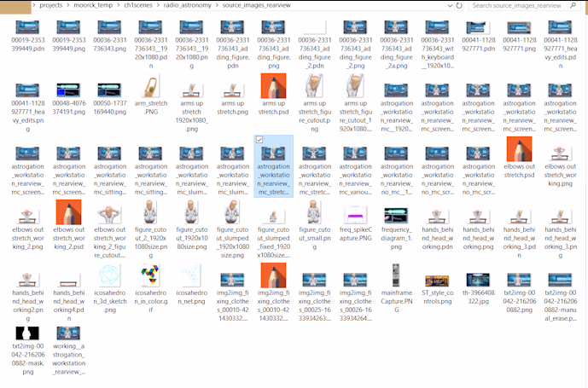Select the arms up stretch.psd file
This screenshot has height=388, width=588.
pos(274,86)
